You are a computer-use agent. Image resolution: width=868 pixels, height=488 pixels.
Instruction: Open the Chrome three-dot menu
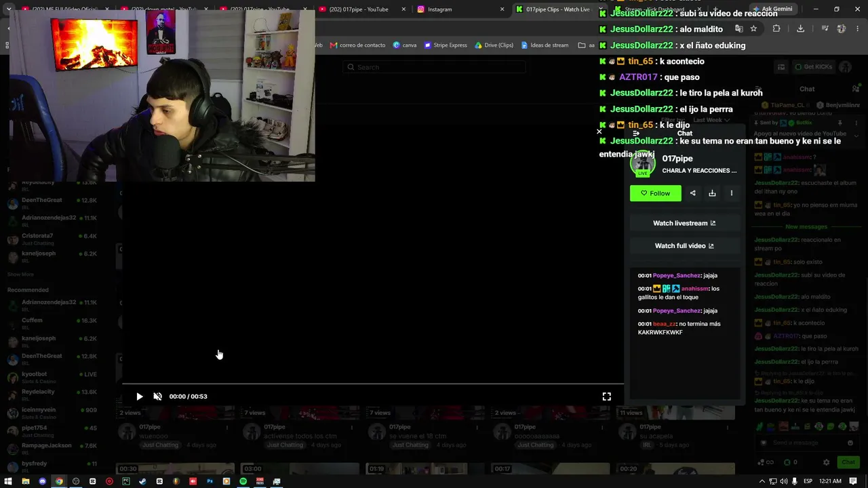point(858,28)
